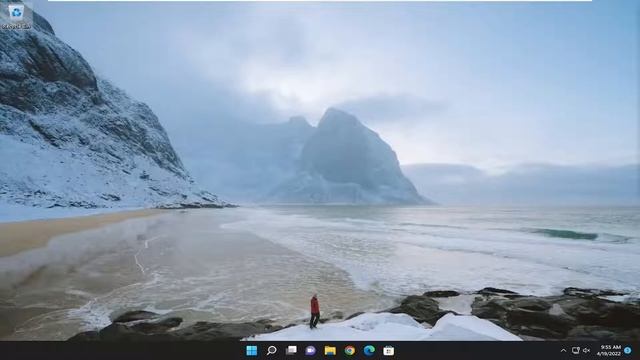Launch Microsoft Edge from the taskbar
640x360 pixels.
(369, 351)
